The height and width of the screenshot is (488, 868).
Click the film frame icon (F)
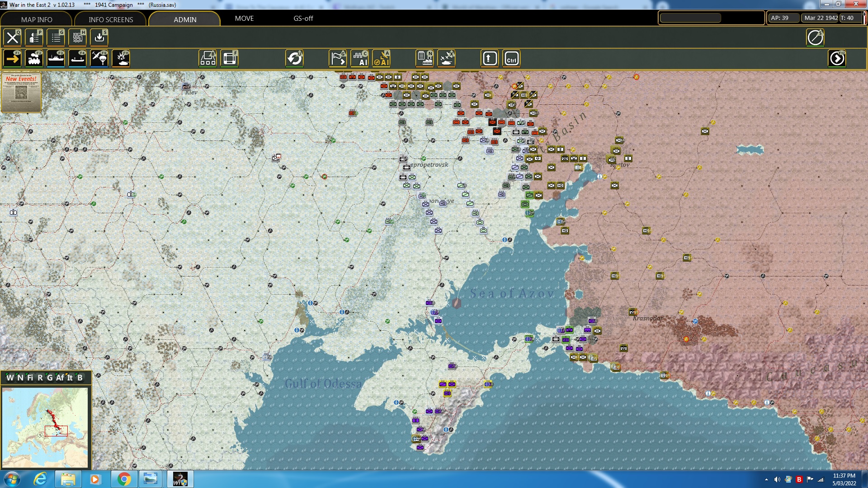tap(230, 59)
